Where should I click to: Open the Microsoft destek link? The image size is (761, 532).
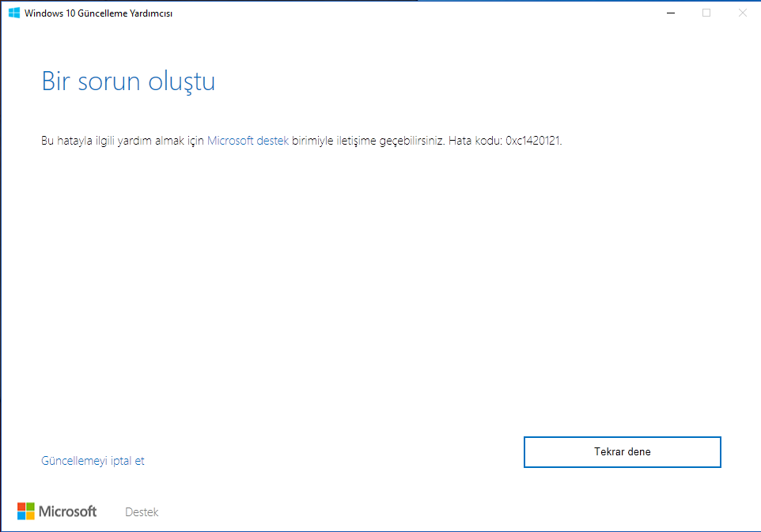[248, 141]
